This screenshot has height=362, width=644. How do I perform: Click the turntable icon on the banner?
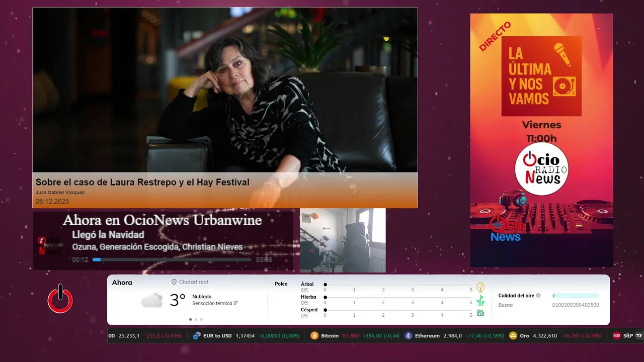[564, 86]
